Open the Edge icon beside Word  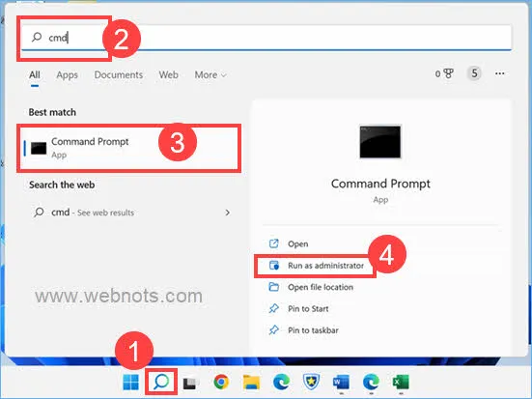(x=371, y=383)
